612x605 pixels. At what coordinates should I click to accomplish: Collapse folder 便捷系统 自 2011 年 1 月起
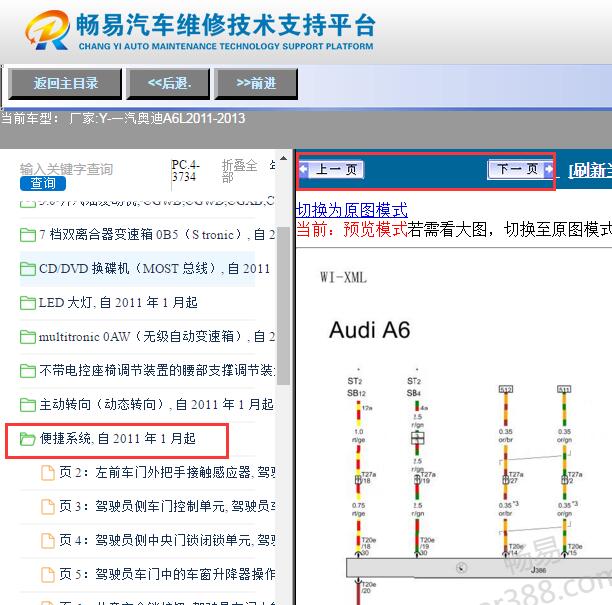[x=108, y=439]
